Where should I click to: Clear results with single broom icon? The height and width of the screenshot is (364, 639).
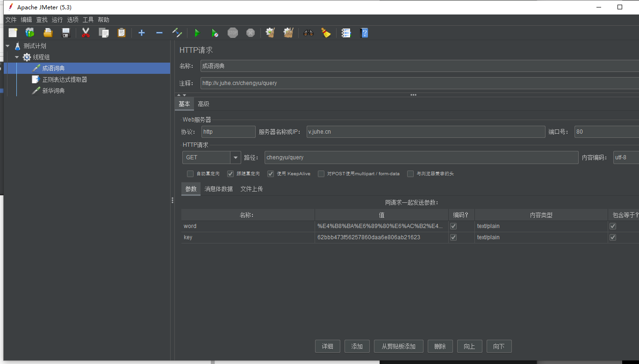coord(270,33)
